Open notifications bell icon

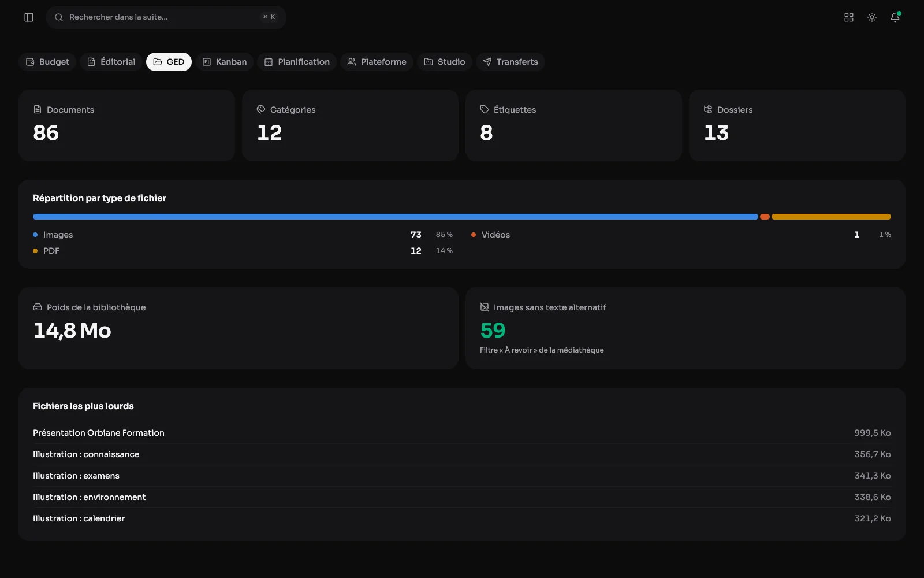pos(895,17)
